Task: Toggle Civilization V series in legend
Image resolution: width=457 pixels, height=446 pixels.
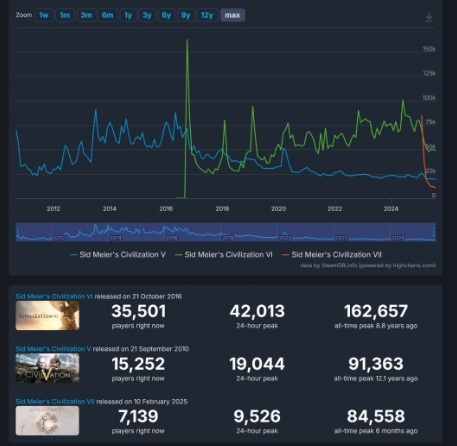Action: (x=118, y=255)
